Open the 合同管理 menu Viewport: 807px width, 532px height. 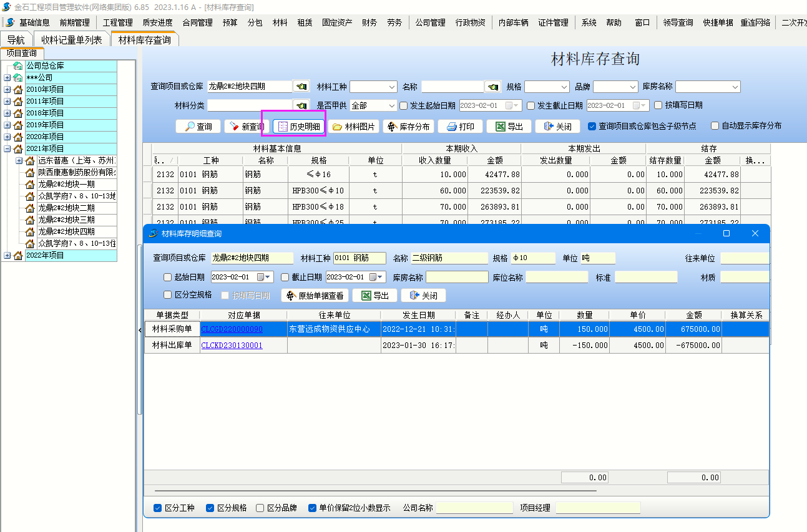click(x=197, y=22)
